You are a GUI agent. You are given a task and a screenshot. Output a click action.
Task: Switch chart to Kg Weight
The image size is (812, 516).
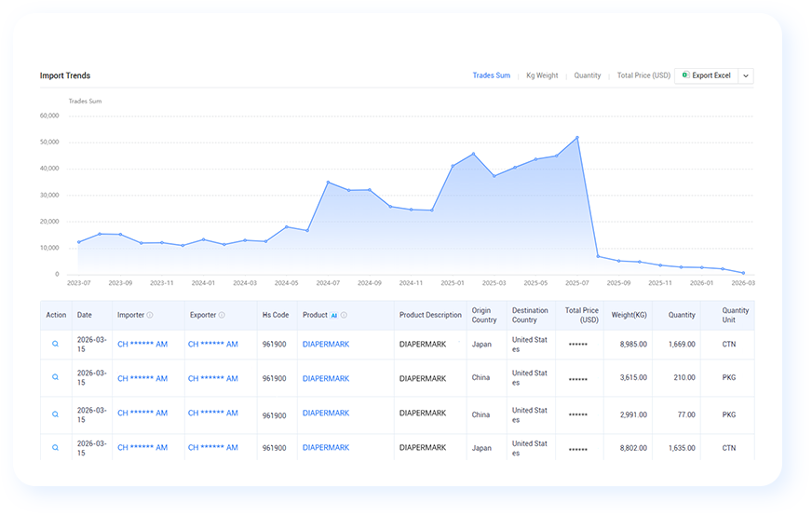pyautogui.click(x=542, y=75)
